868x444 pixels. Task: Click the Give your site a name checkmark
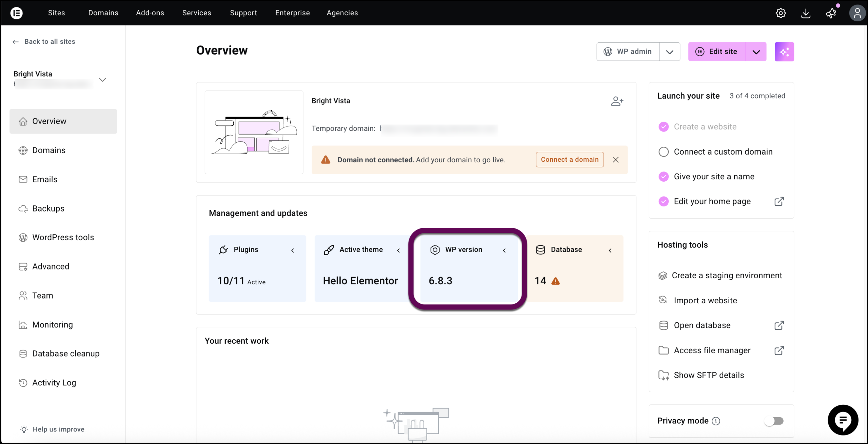(663, 177)
